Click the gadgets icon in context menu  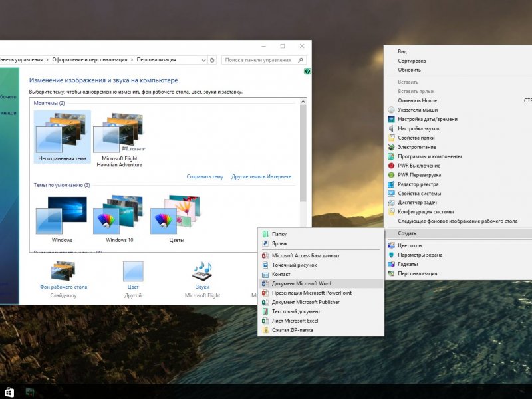pyautogui.click(x=391, y=264)
